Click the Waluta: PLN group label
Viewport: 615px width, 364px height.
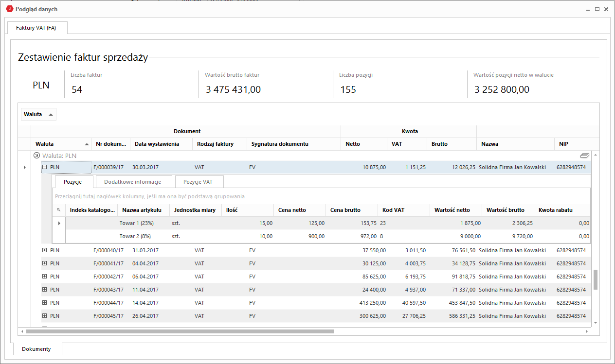(x=59, y=156)
